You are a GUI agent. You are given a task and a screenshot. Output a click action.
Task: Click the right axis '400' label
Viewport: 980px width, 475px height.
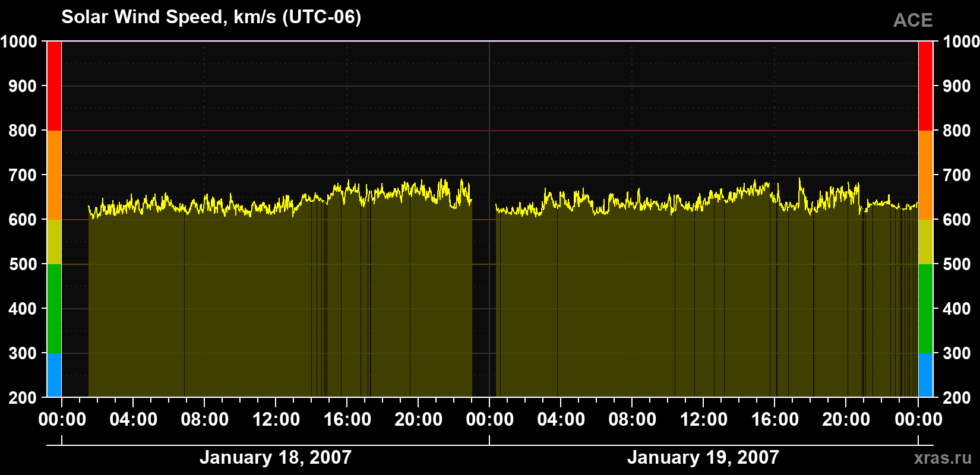957,309
